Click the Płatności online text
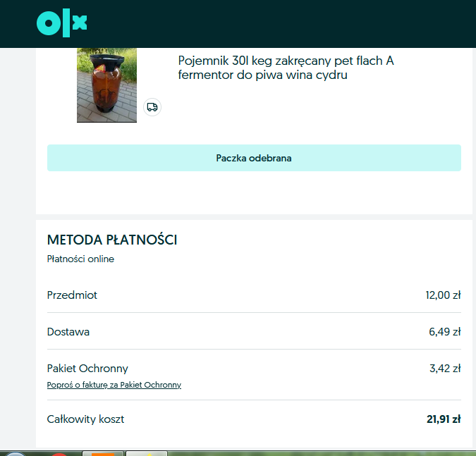 point(80,259)
